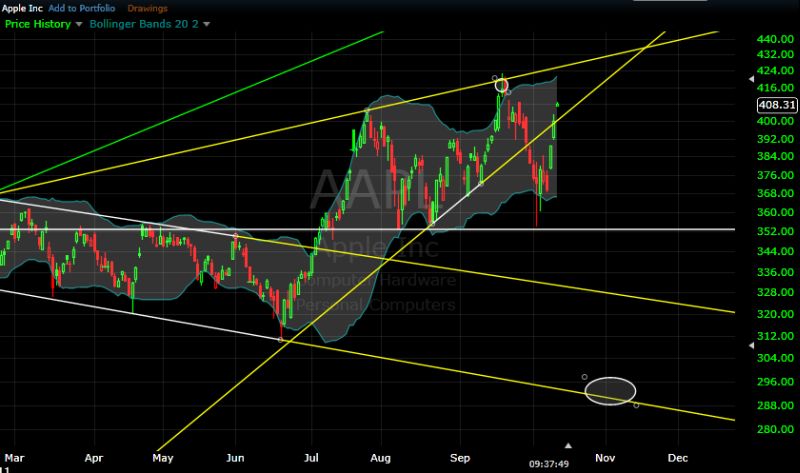Screen dimensions: 800x473
Task: Click the 304.00 price axis label
Action: pos(775,358)
